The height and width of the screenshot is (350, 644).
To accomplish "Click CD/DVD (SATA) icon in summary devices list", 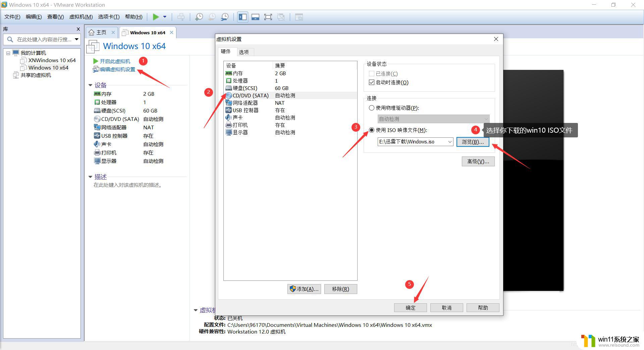I will (x=97, y=119).
